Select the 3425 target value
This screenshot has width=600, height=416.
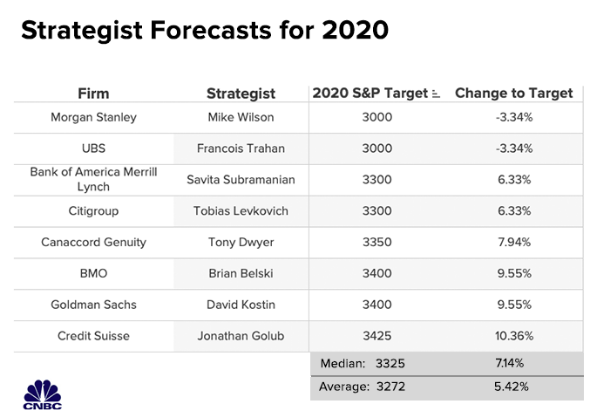[376, 334]
